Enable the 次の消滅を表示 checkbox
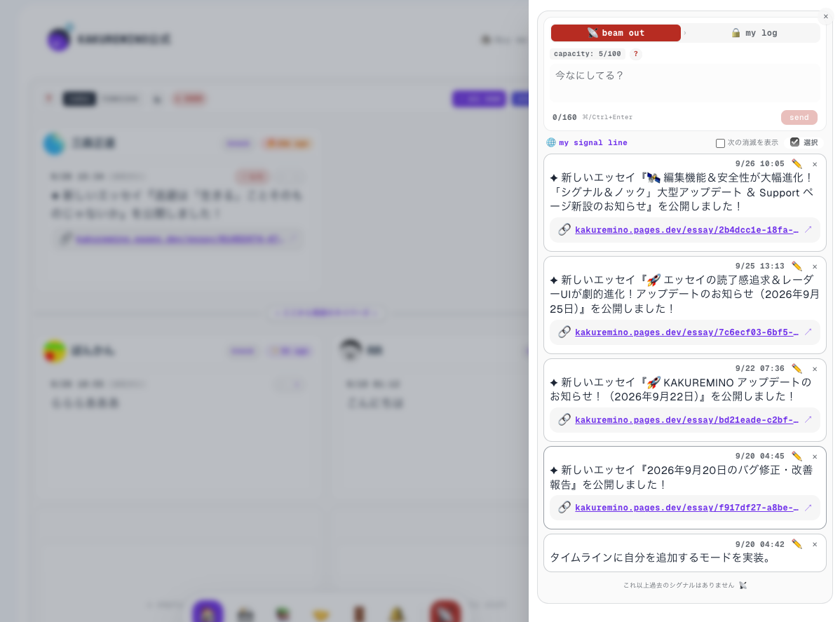The image size is (840, 622). pyautogui.click(x=720, y=143)
